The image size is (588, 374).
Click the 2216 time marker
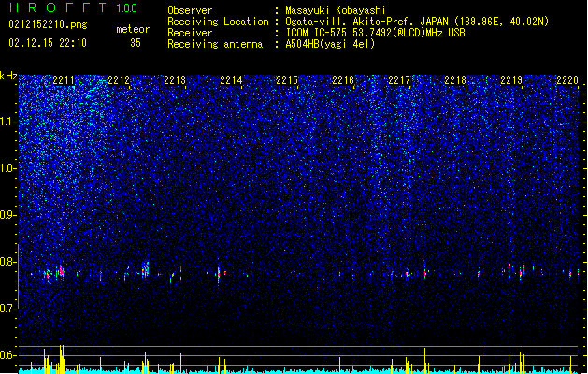click(x=343, y=80)
